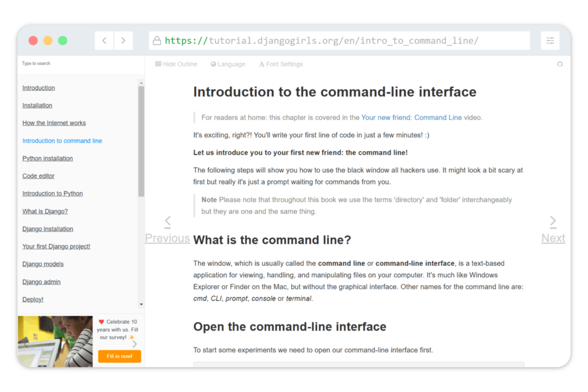
Task: Go back with browser back arrow
Action: pos(105,41)
